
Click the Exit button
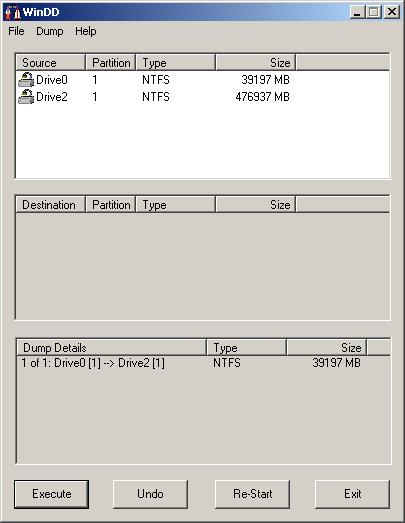pos(352,494)
